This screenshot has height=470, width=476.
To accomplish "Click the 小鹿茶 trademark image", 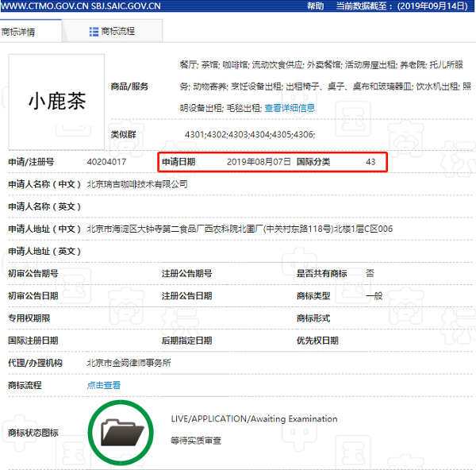I will tap(56, 102).
